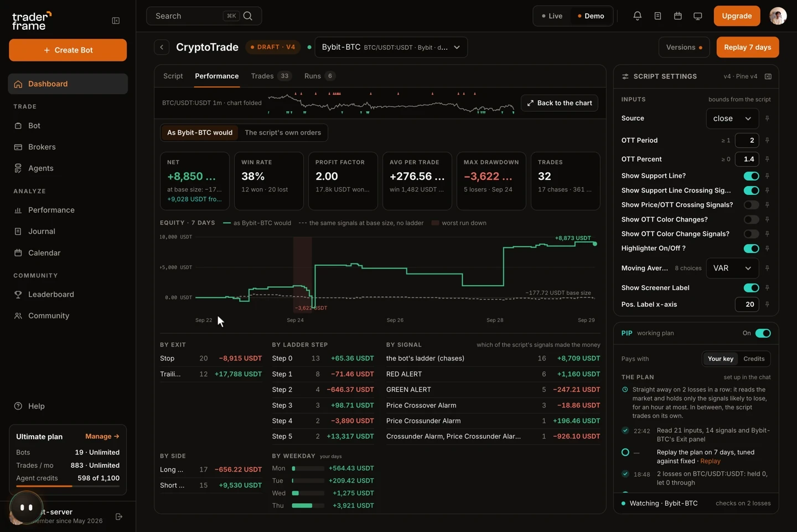Open the document notes icon in header

coord(658,16)
